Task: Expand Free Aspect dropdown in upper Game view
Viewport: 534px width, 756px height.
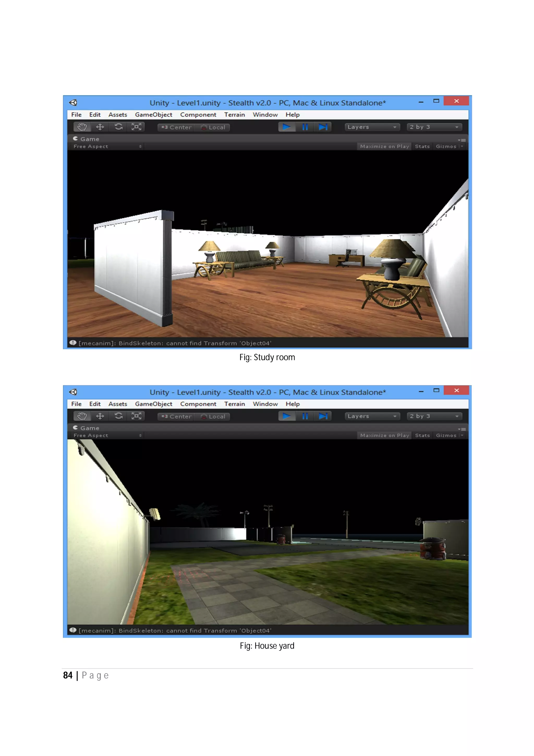Action: point(107,147)
